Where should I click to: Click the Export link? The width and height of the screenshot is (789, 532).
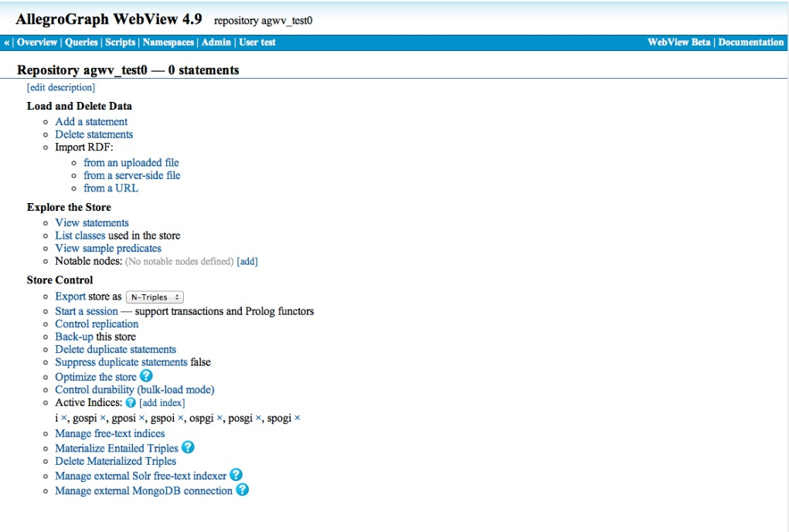70,296
